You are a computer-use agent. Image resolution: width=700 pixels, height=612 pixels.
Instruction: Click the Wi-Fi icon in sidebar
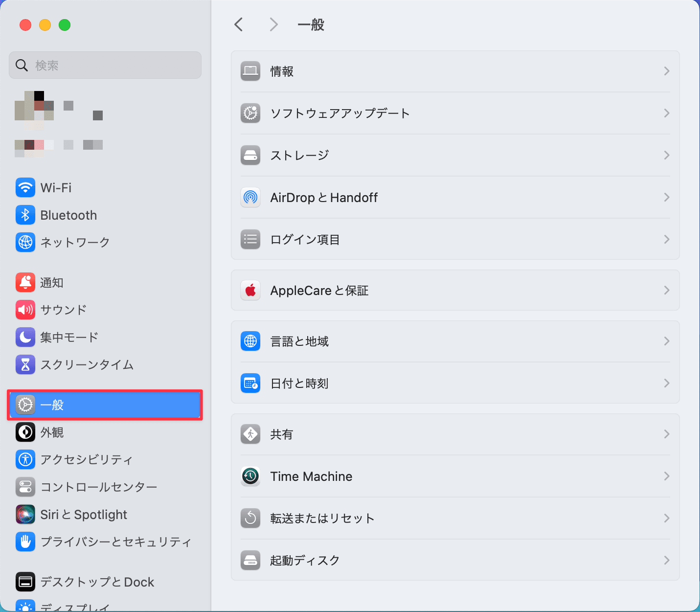[x=25, y=187]
